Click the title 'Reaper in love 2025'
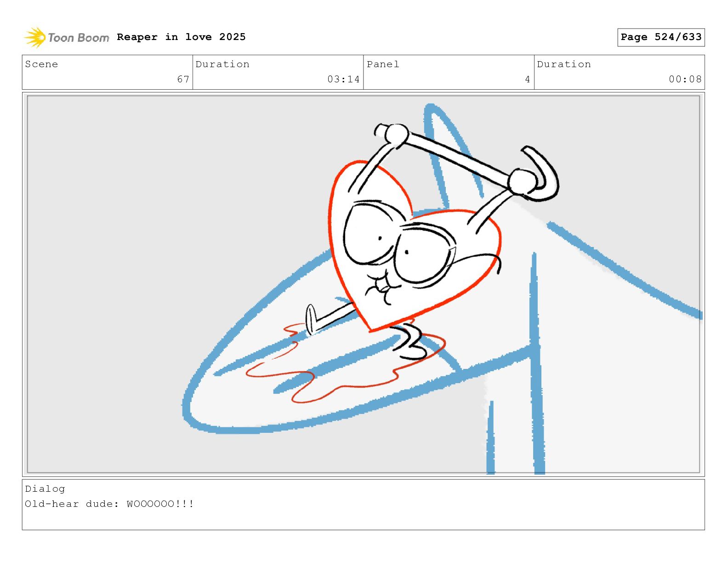Image resolution: width=728 pixels, height=563 pixels. pyautogui.click(x=181, y=37)
